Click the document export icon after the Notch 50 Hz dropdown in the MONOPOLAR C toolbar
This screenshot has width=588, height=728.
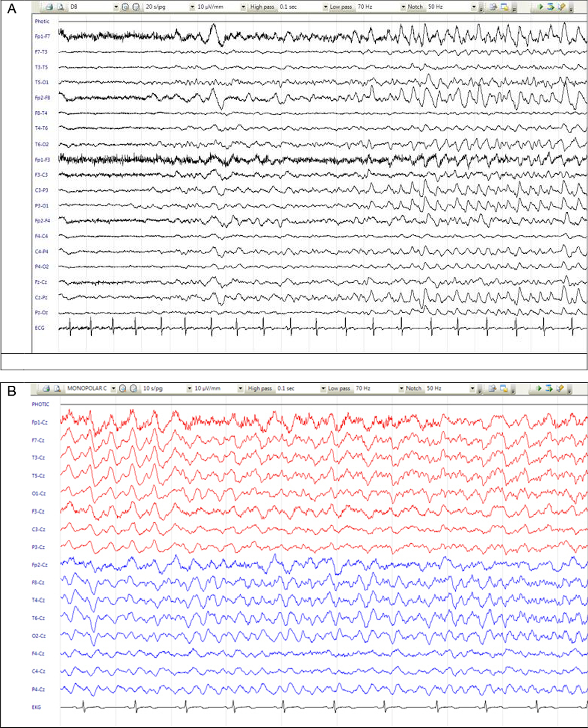(x=493, y=389)
